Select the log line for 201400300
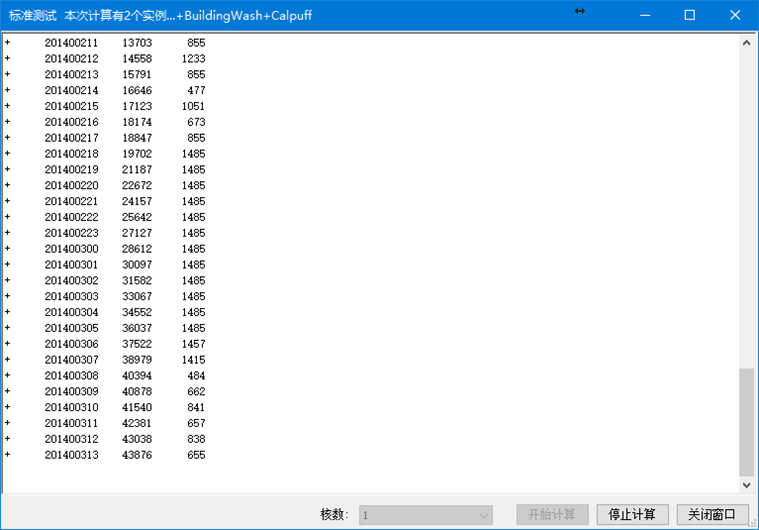759x530 pixels. click(72, 249)
